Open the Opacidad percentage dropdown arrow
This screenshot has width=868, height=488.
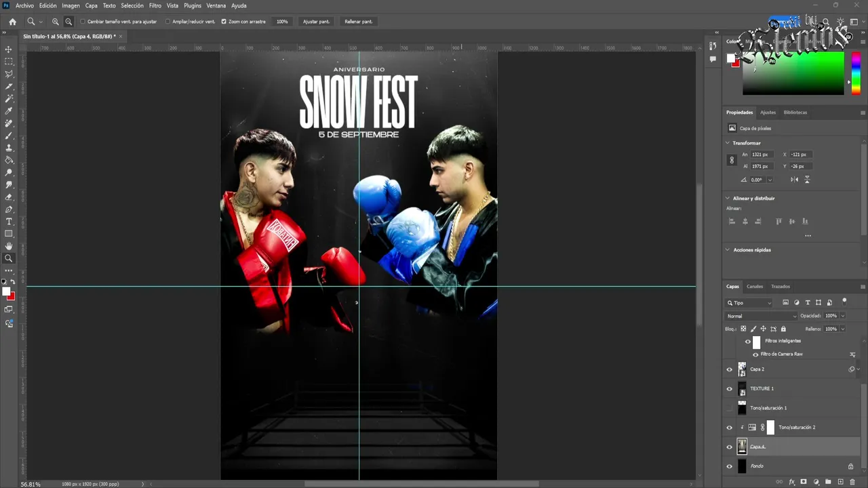843,316
